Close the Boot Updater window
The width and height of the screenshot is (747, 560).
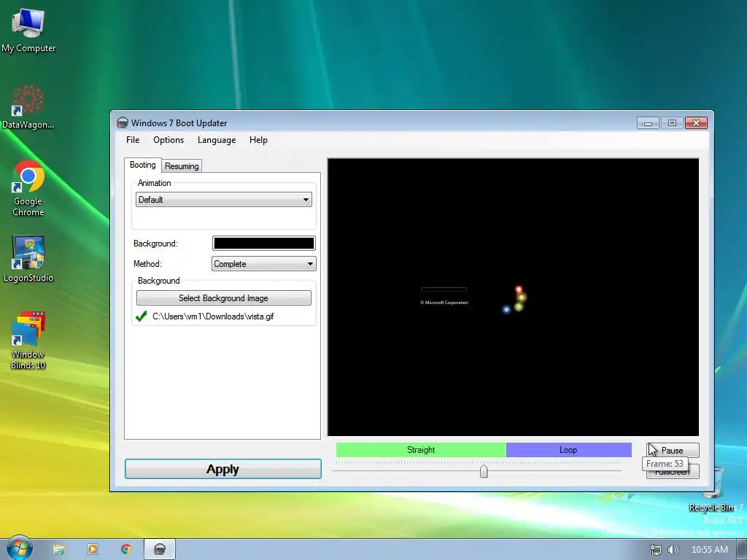(696, 123)
